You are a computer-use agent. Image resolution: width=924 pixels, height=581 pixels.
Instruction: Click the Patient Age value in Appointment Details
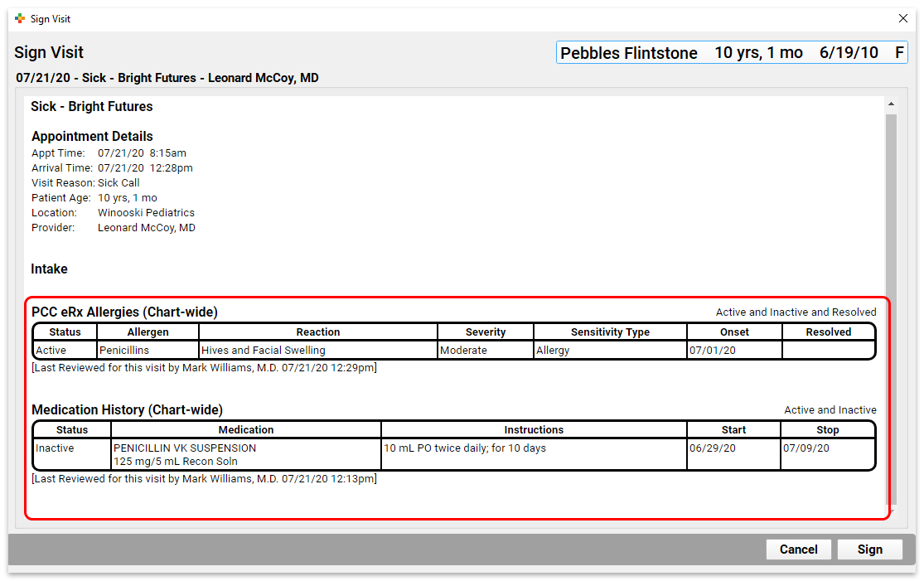tap(128, 198)
